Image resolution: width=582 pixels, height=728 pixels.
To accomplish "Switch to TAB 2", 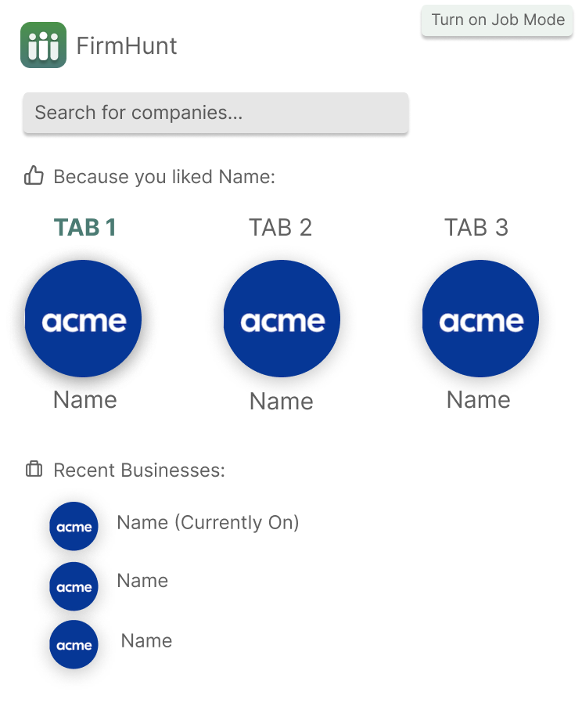I will coord(280,228).
